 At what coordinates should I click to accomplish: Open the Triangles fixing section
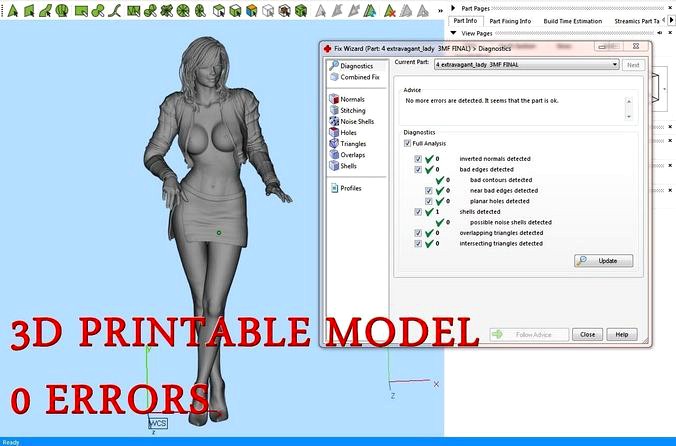(x=353, y=144)
